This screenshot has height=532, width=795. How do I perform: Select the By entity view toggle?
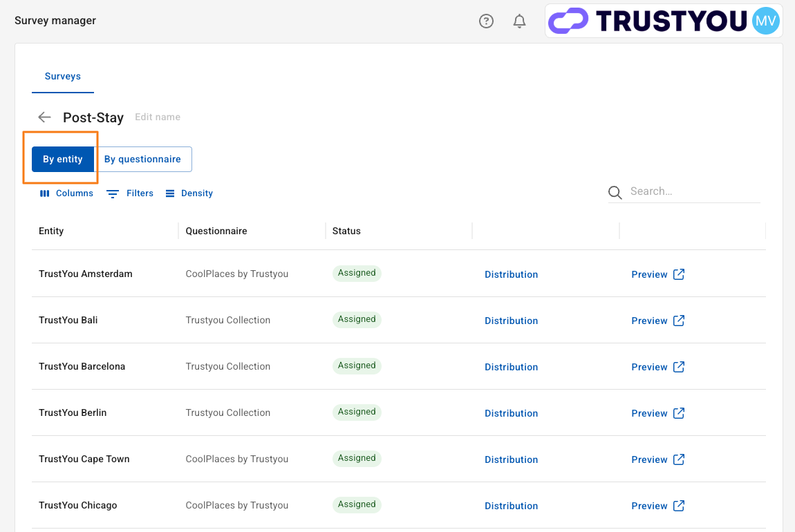pyautogui.click(x=63, y=159)
